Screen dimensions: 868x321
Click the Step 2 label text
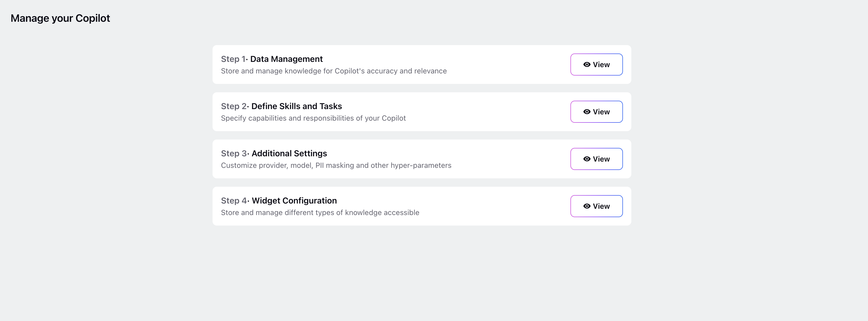coord(234,106)
